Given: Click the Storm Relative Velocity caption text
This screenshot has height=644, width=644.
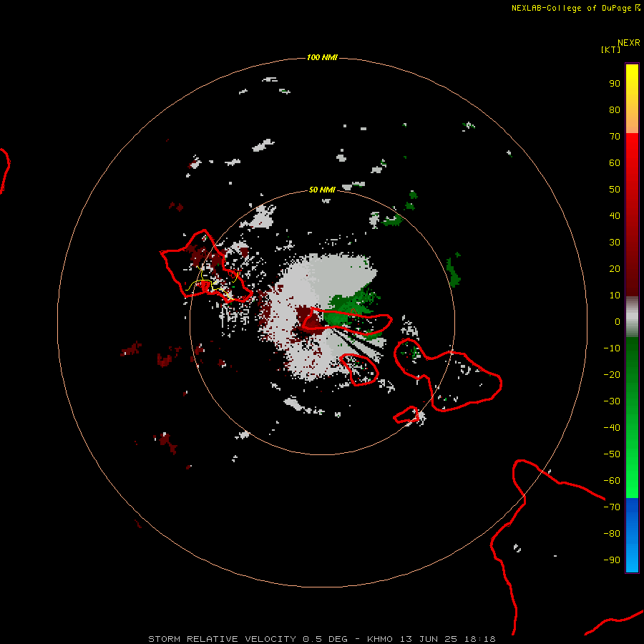Looking at the screenshot, I should [x=322, y=639].
